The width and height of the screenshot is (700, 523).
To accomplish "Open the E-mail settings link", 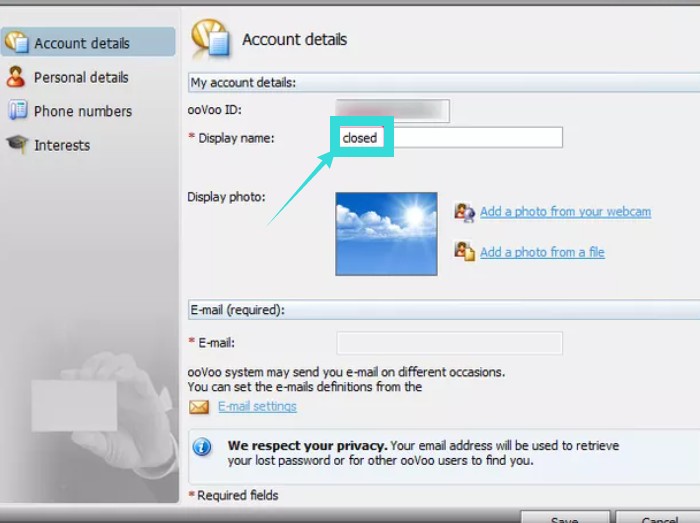I will pyautogui.click(x=257, y=407).
